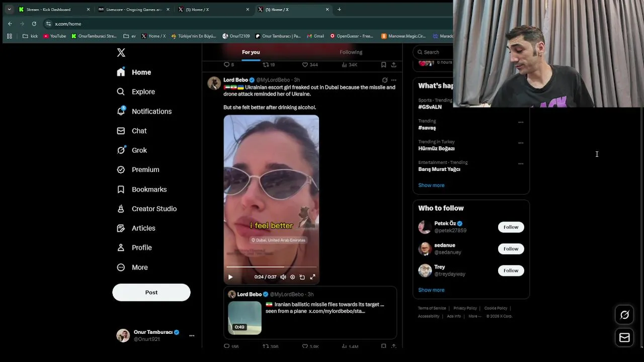Viewport: 644px width, 362px height.
Task: Click the Lord Bebo profile avatar
Action: (214, 83)
